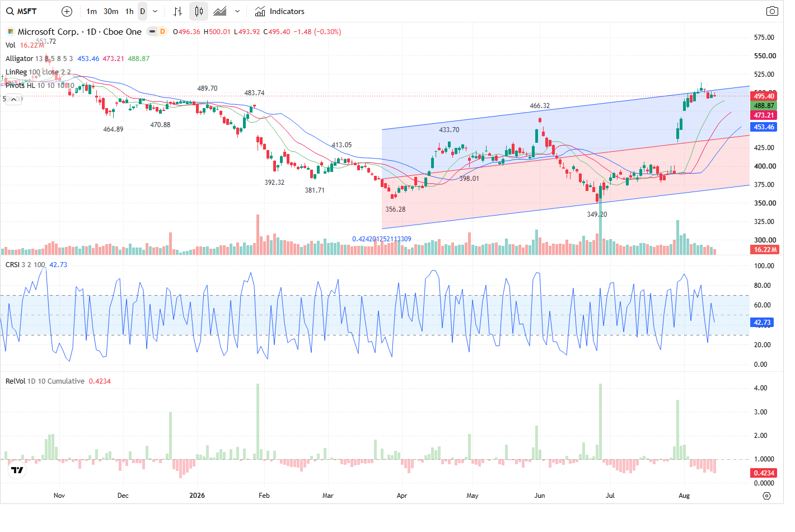Open the MSFT symbol search
Viewport: 795px width, 532px height.
coord(22,11)
